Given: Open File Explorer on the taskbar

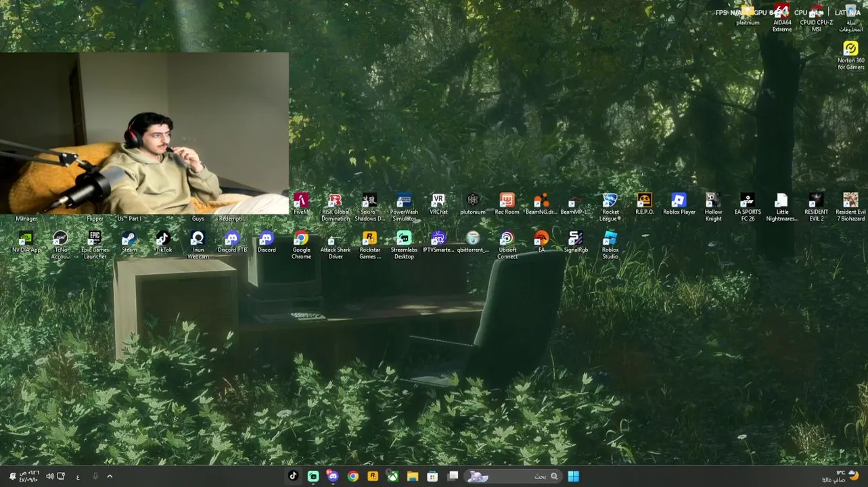Looking at the screenshot, I should 413,476.
